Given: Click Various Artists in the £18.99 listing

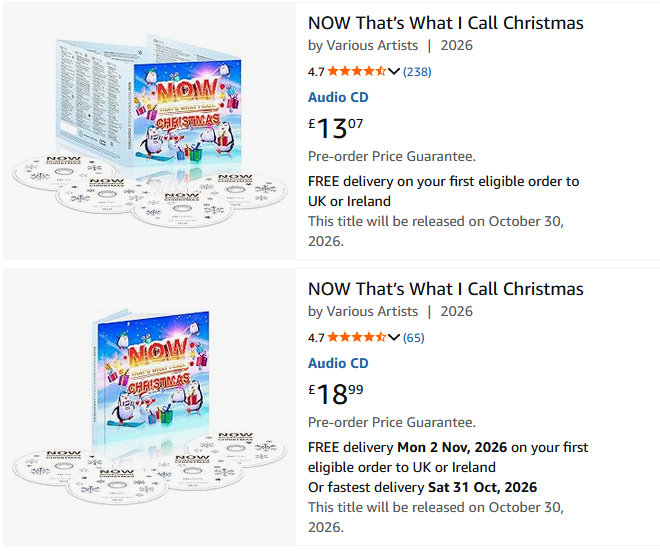Looking at the screenshot, I should (372, 311).
